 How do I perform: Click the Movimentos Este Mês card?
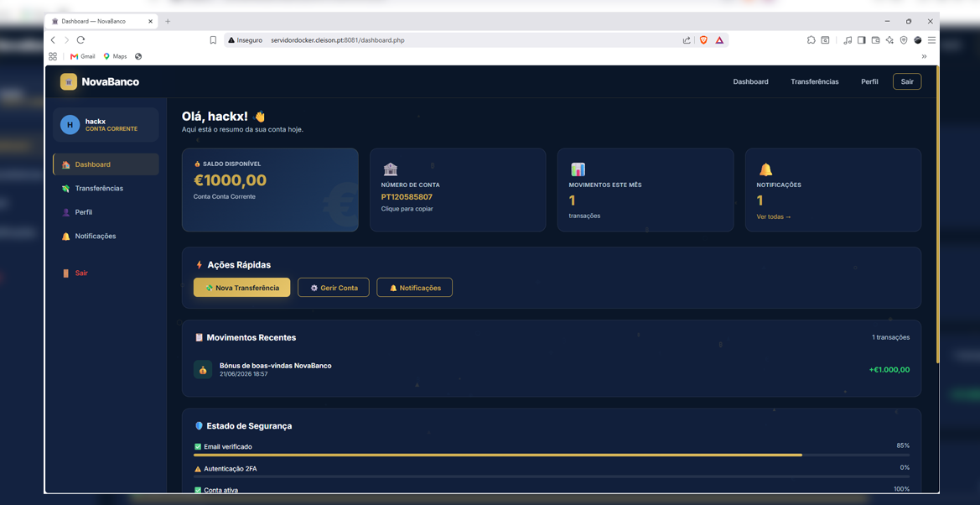coord(645,190)
